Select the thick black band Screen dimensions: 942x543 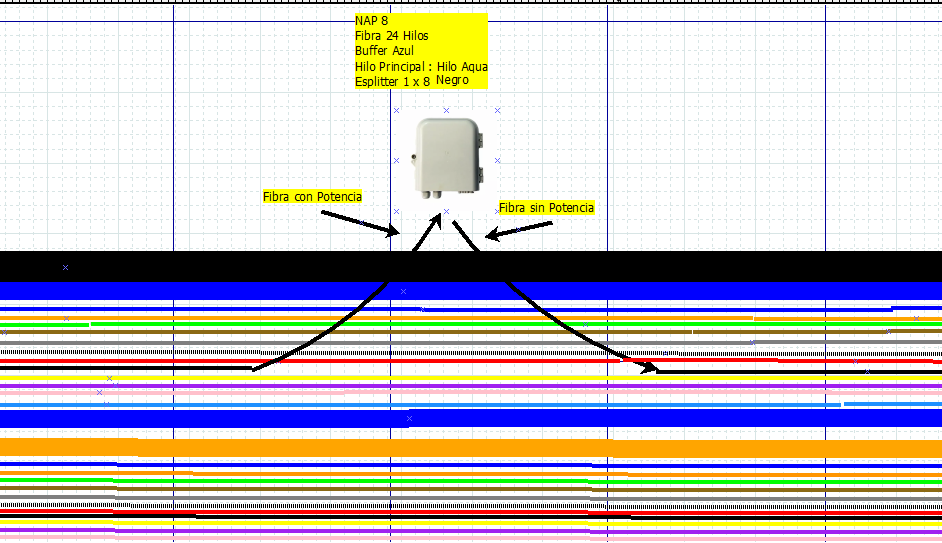[200, 266]
